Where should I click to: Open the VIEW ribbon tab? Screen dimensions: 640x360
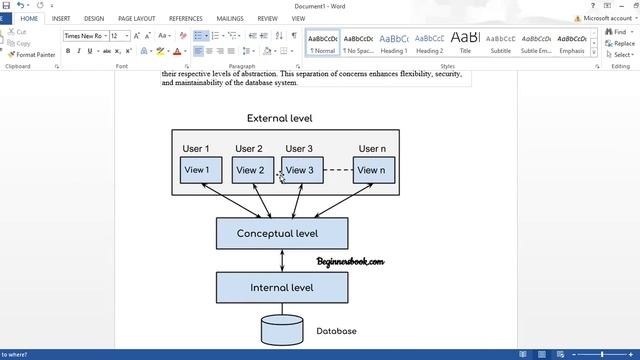pyautogui.click(x=298, y=19)
